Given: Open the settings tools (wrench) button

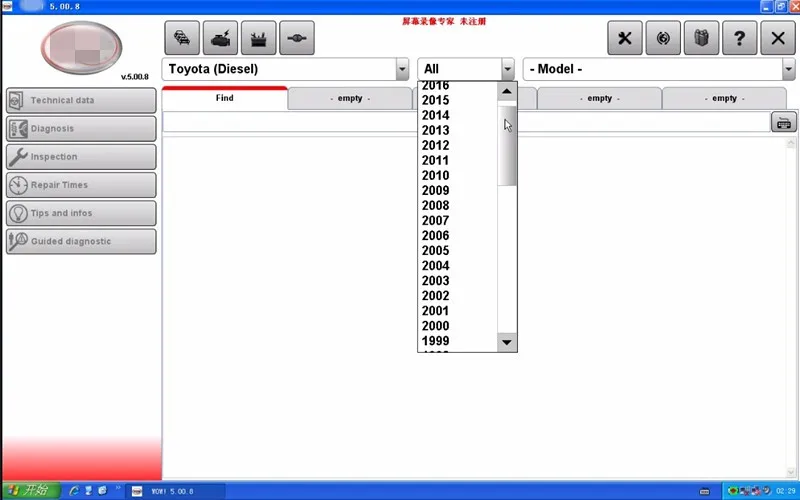Looking at the screenshot, I should click(625, 38).
